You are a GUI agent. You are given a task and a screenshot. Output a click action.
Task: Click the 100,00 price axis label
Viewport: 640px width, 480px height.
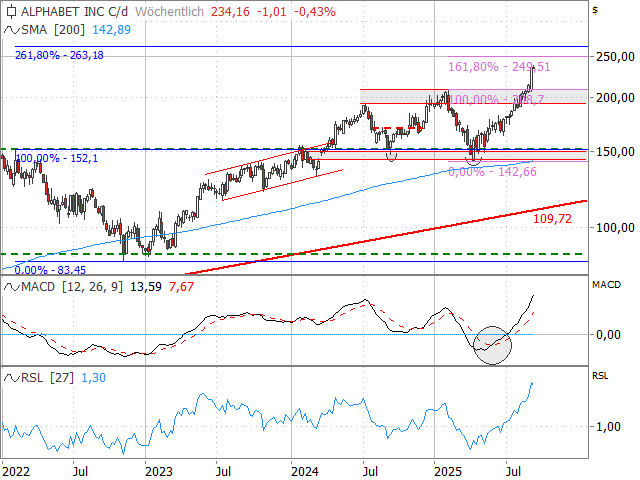[616, 227]
